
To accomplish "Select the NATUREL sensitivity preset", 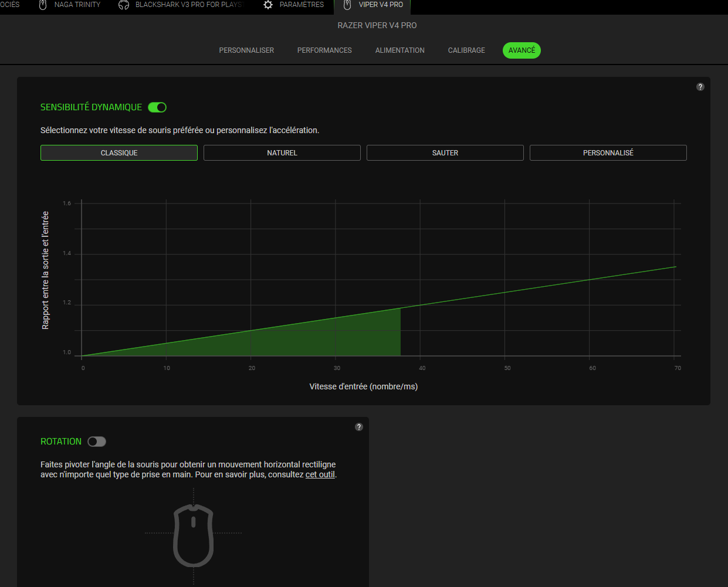I will click(x=282, y=153).
